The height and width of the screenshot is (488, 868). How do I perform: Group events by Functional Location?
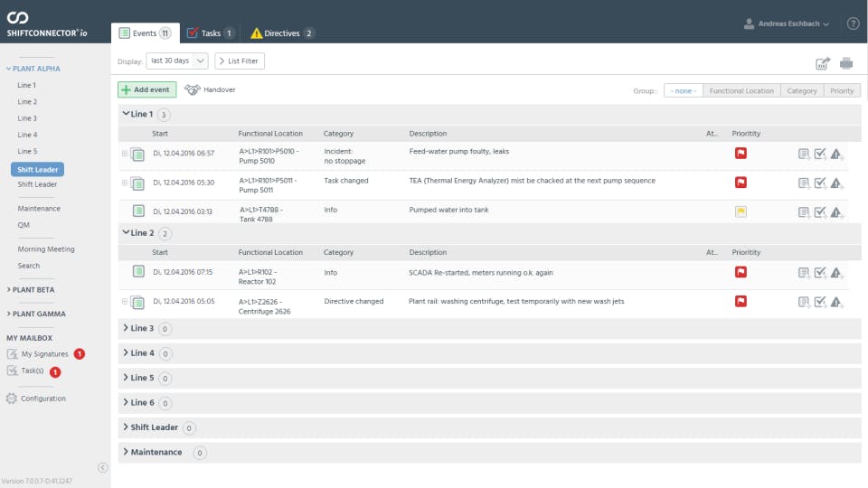741,90
